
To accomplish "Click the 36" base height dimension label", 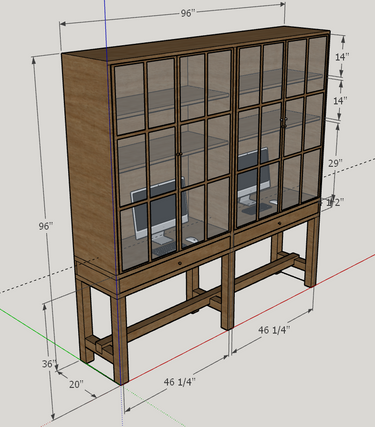I will tap(49, 364).
